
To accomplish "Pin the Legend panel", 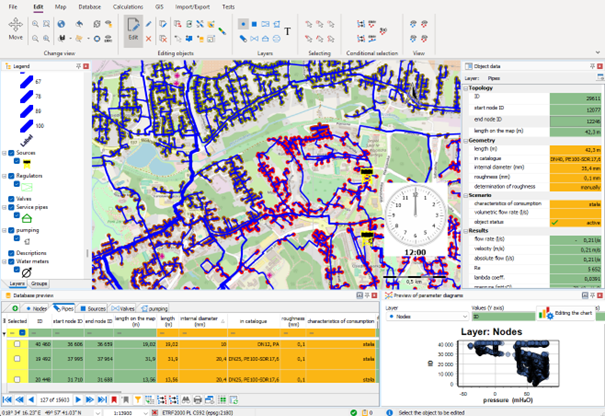I will [x=78, y=67].
